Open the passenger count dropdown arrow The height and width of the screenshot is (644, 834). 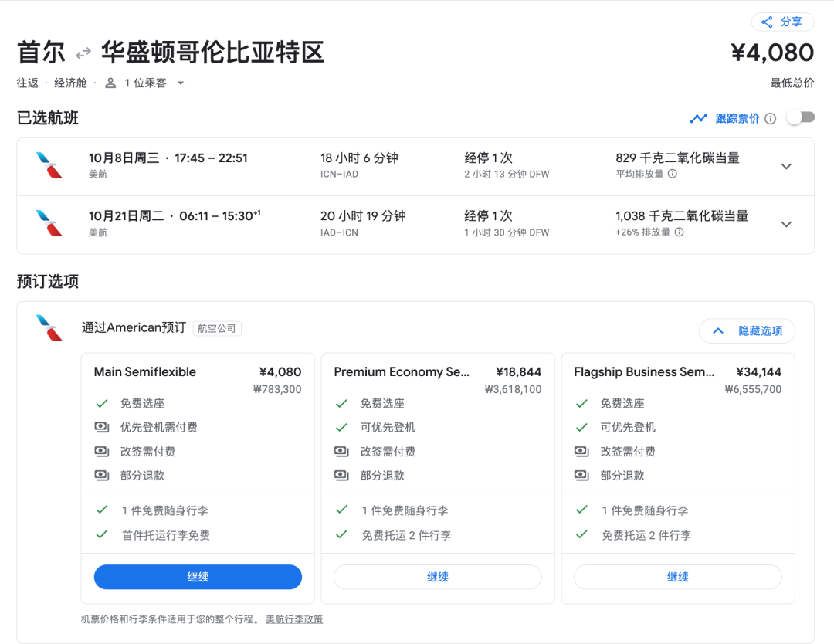point(181,83)
